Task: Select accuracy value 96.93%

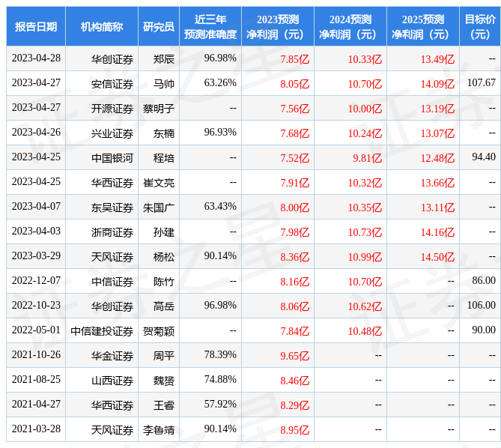Action: pyautogui.click(x=220, y=133)
